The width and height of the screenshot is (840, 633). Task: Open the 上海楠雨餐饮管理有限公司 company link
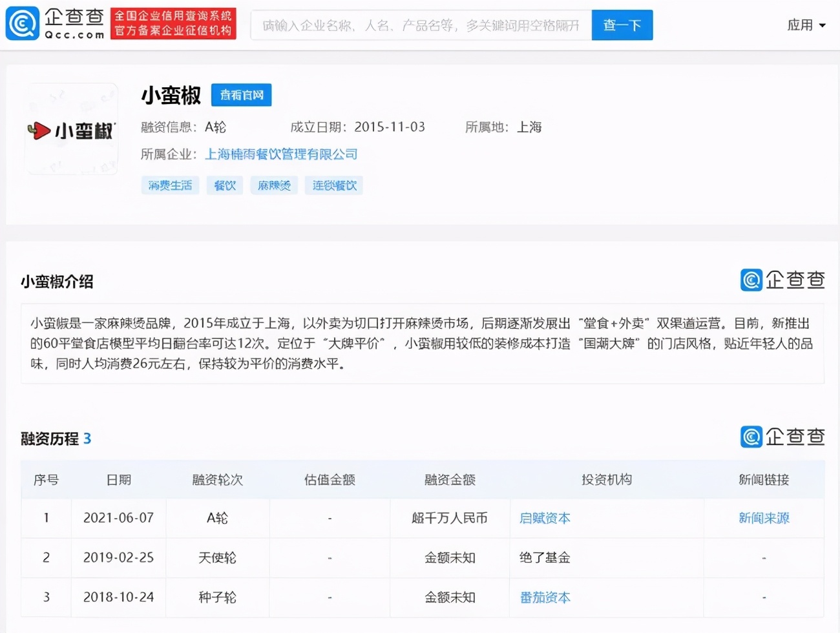[280, 154]
